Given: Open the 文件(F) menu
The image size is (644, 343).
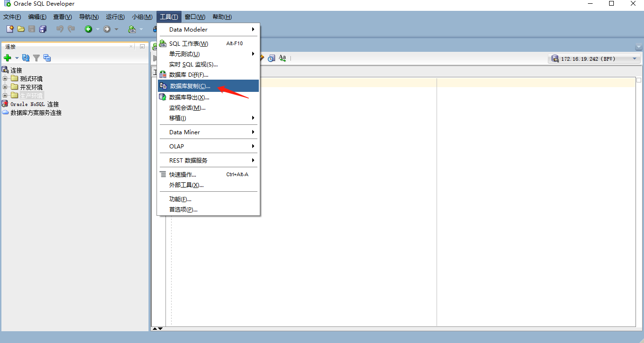Looking at the screenshot, I should point(12,17).
